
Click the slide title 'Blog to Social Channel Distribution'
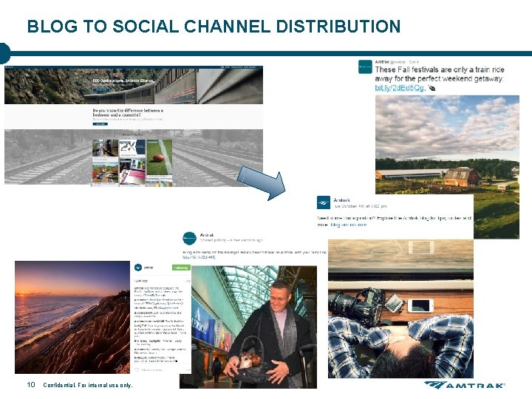point(214,27)
